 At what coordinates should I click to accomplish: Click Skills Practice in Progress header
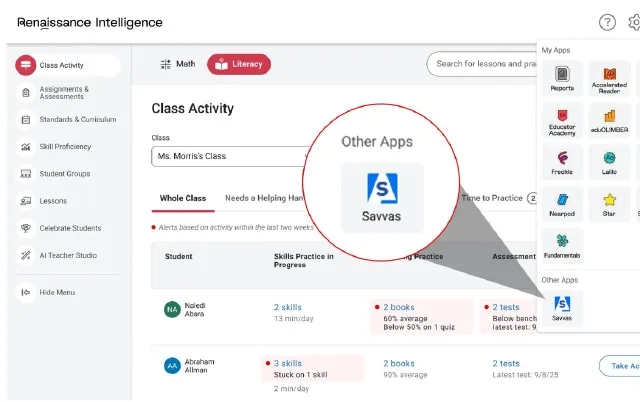pos(304,260)
